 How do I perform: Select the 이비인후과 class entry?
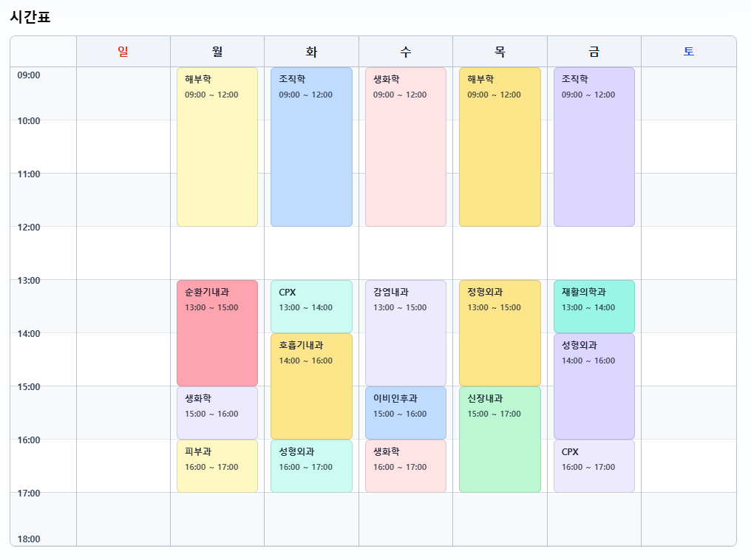(x=406, y=413)
